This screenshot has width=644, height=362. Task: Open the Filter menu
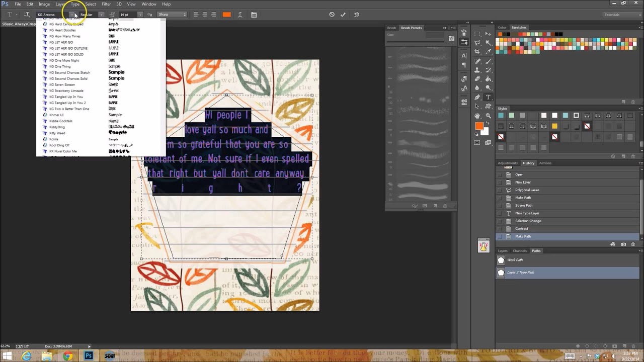pos(106,4)
